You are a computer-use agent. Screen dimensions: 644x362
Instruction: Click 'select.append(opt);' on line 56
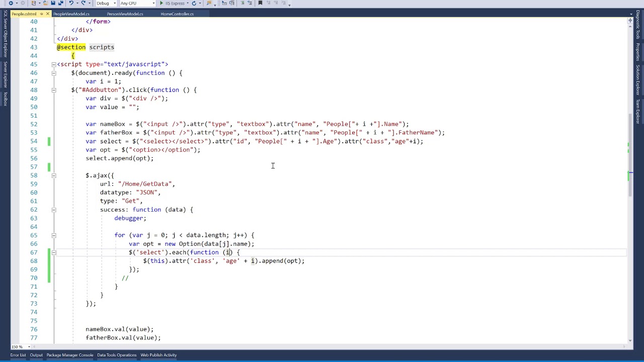click(120, 158)
